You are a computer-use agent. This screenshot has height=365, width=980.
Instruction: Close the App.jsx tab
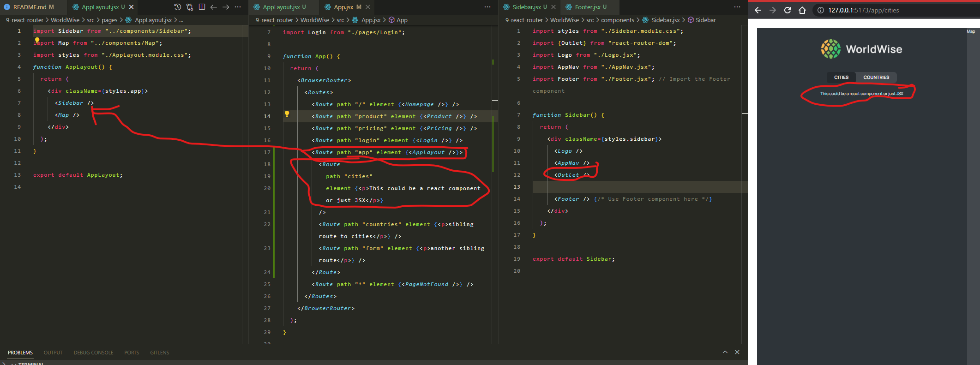tap(368, 7)
